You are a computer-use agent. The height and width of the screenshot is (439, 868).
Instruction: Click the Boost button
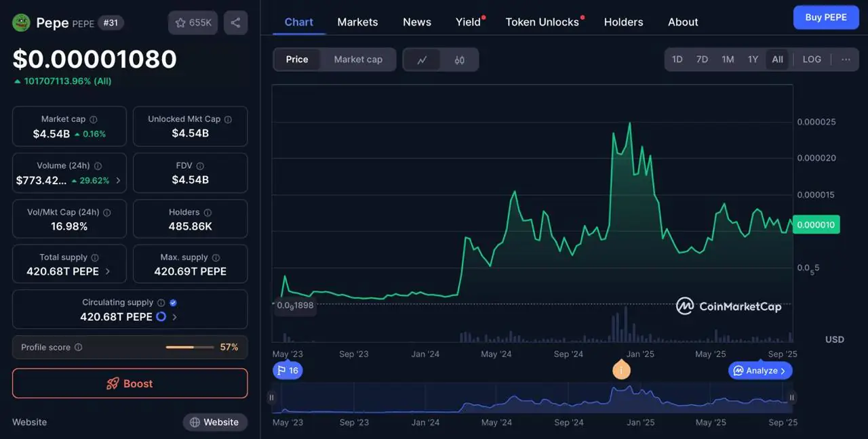tap(130, 383)
